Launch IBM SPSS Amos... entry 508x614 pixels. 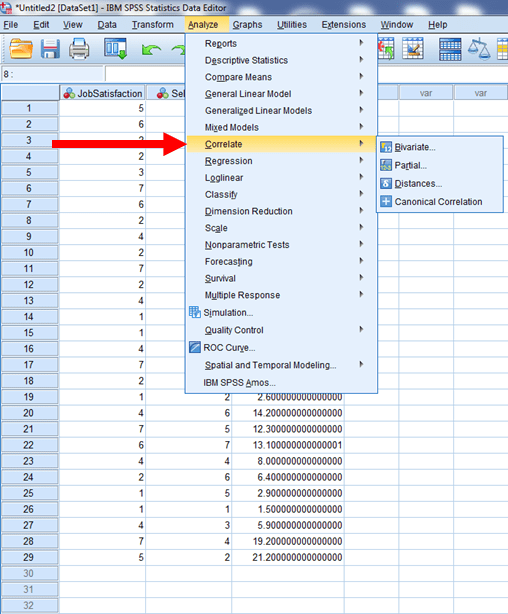coord(281,383)
